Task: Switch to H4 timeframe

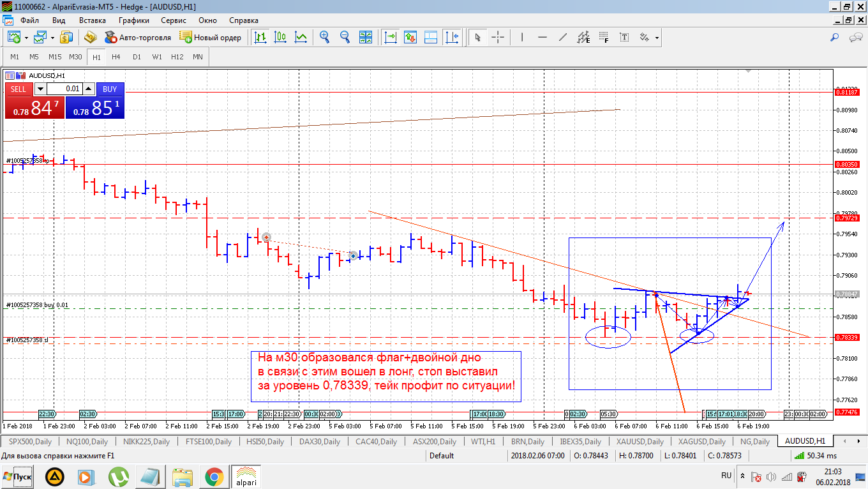Action: pos(116,57)
